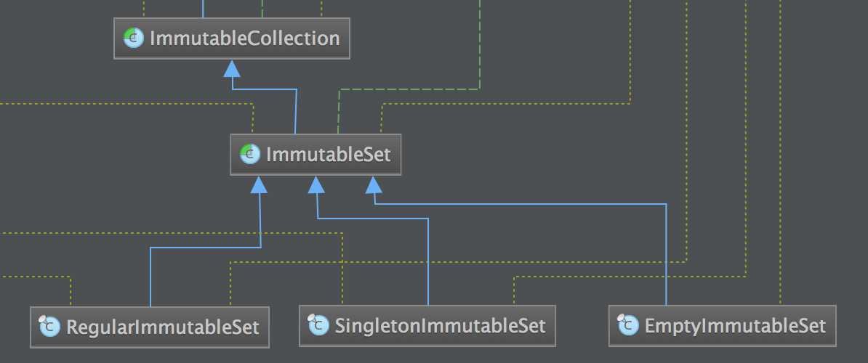Click the RegularImmutableSet class icon
The width and height of the screenshot is (868, 363).
point(50,327)
